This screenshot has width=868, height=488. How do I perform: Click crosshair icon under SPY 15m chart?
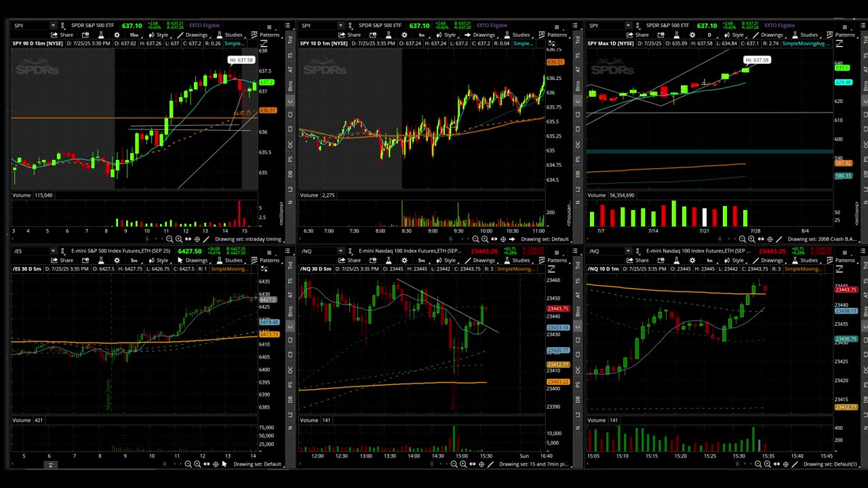tap(197, 239)
